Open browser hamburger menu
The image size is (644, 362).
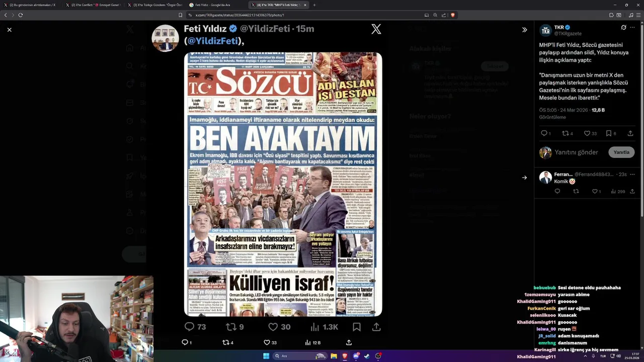[638, 15]
